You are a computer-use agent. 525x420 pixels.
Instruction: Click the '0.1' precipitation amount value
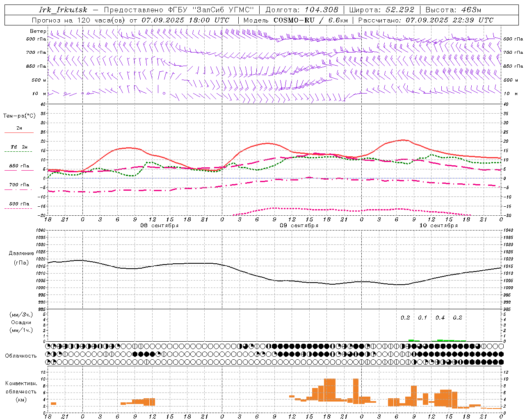pyautogui.click(x=422, y=317)
